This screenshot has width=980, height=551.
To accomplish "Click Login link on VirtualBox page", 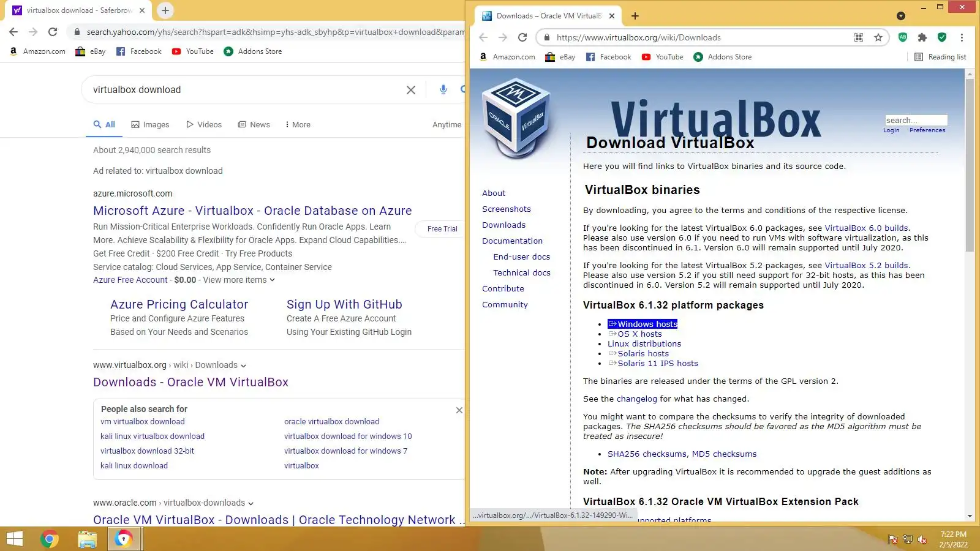I will 891,130.
